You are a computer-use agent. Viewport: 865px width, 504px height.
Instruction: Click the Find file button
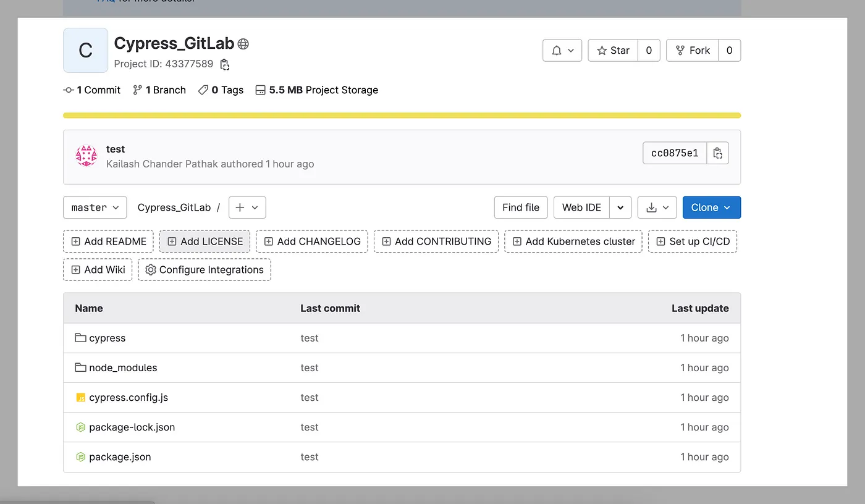tap(521, 208)
